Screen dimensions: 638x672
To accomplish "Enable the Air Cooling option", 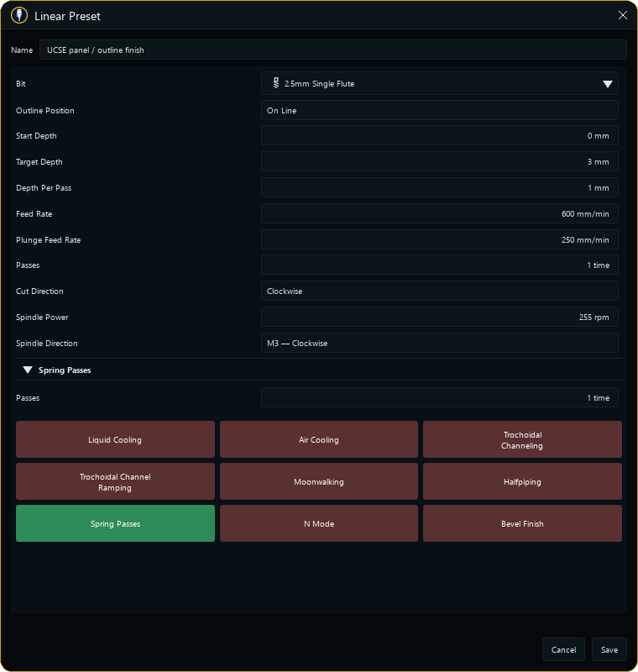I will pos(318,439).
